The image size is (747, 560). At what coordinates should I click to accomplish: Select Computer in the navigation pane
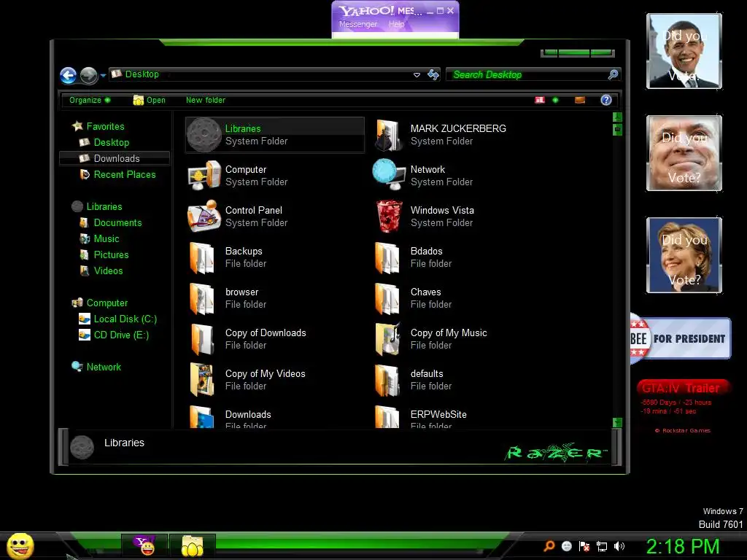[99, 303]
